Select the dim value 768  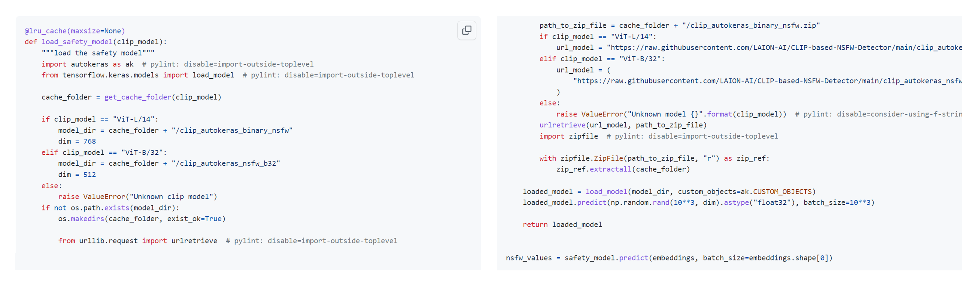click(90, 141)
